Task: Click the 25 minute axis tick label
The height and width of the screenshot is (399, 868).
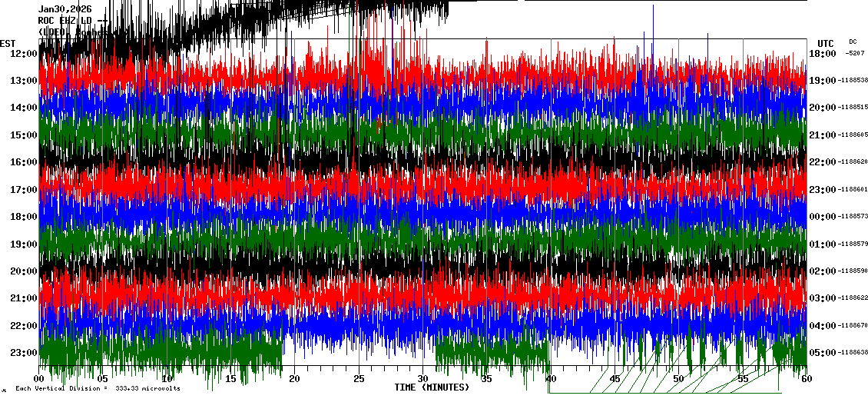Action: click(x=359, y=379)
